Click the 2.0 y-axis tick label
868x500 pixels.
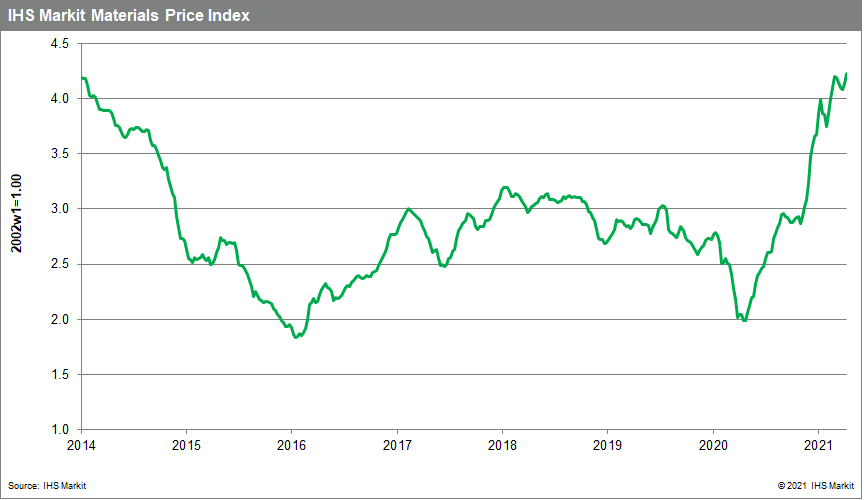coord(59,320)
